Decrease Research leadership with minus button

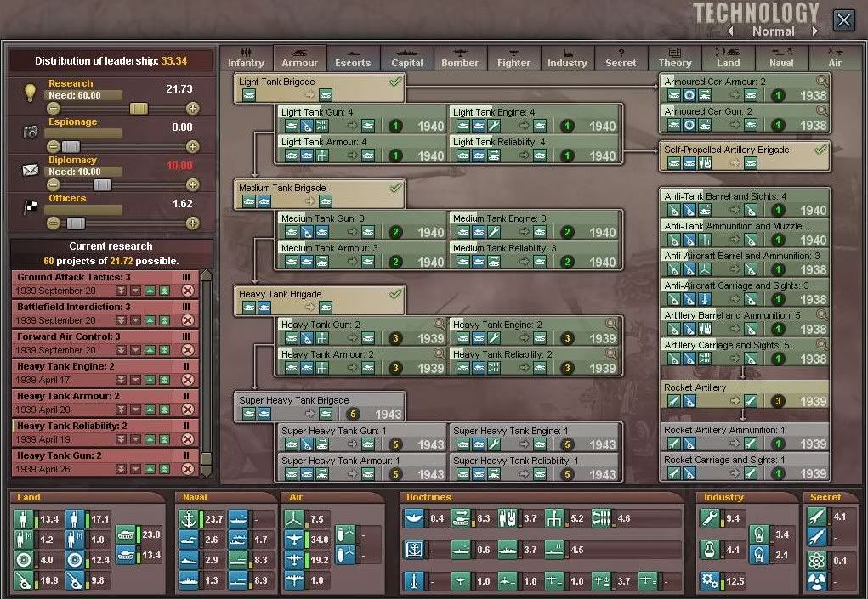(54, 109)
